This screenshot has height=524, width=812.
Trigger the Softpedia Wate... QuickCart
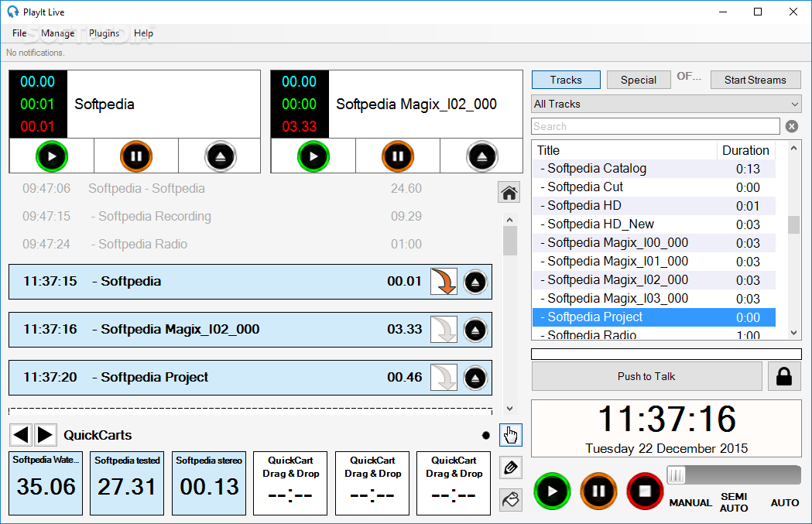coord(46,483)
